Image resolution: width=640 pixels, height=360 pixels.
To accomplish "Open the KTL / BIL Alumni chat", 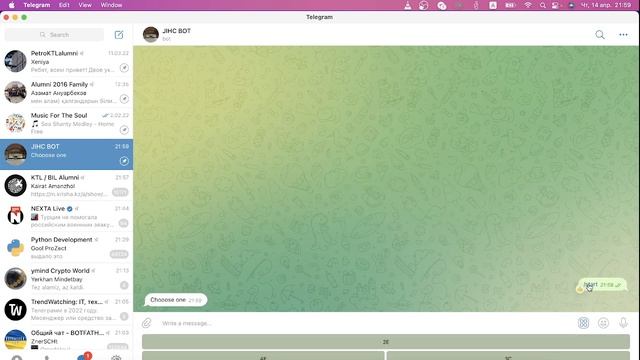I will click(x=67, y=185).
